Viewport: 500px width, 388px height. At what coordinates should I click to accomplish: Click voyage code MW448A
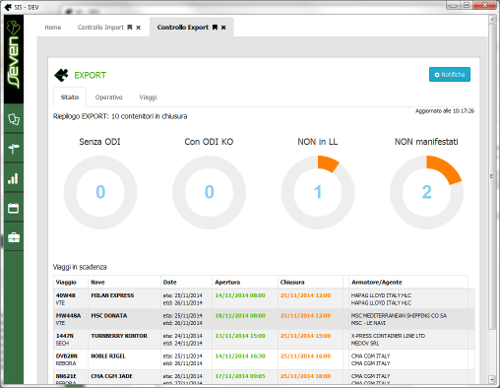pyautogui.click(x=68, y=315)
